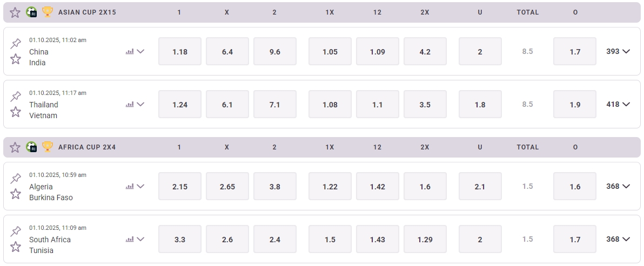Image resolution: width=644 pixels, height=266 pixels.
Task: Open statistics chart for Thailand vs Vietnam
Action: 130,105
